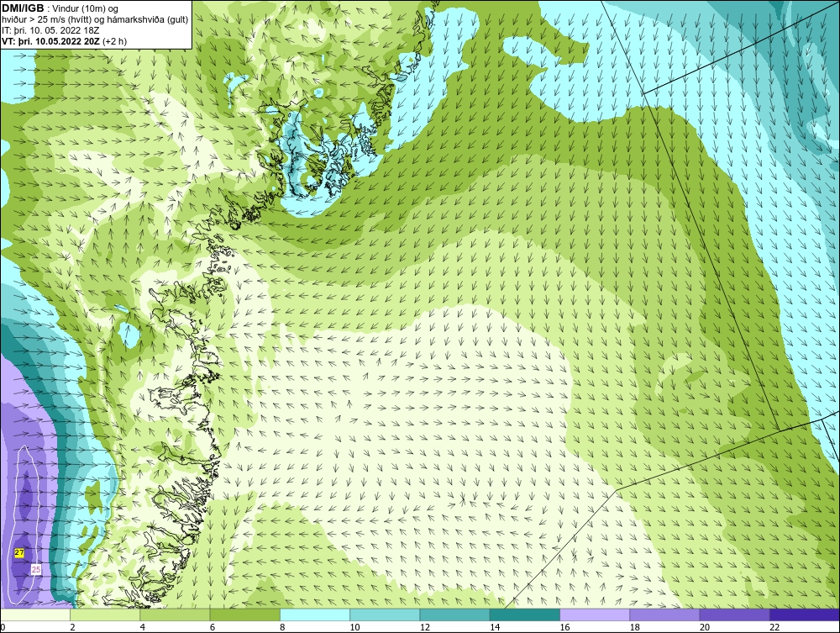
Task: Click the 'hviður > 25 m/s (hvítt)' description line
Action: tap(95, 20)
